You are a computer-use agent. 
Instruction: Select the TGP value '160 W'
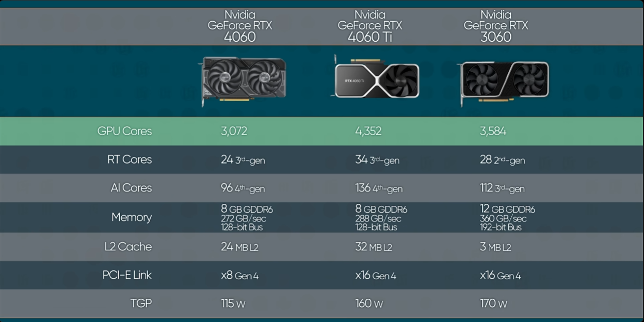[x=369, y=303]
